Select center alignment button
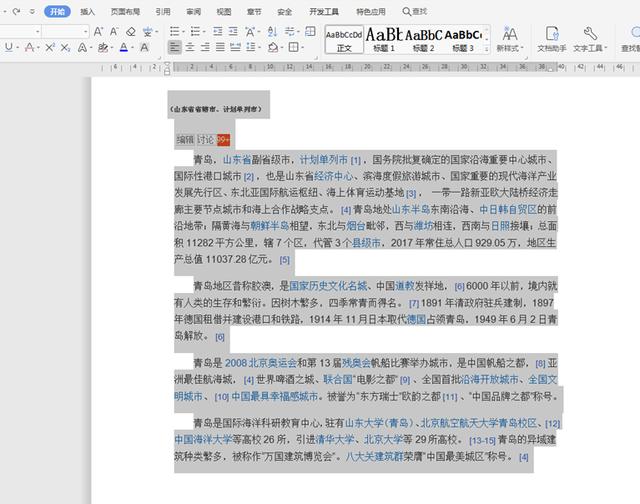The width and height of the screenshot is (640, 504). coord(190,47)
